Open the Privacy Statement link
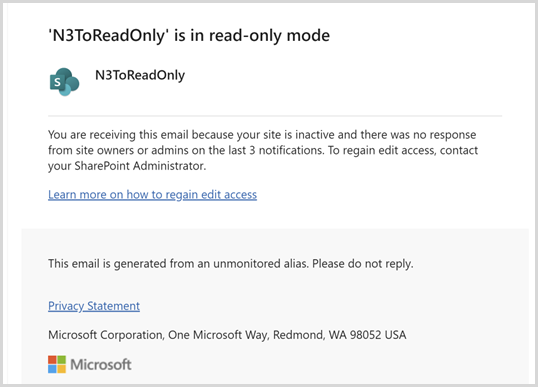The image size is (538, 387). coord(94,306)
